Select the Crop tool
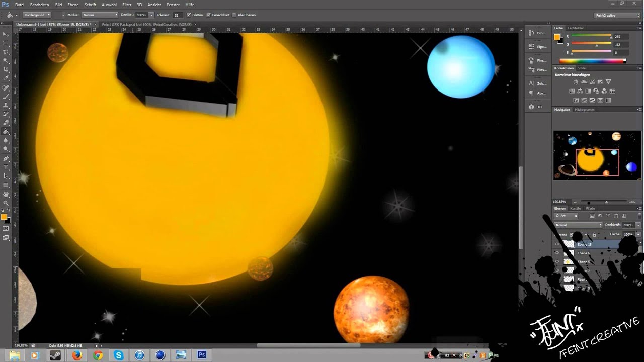644x362 pixels. point(6,69)
